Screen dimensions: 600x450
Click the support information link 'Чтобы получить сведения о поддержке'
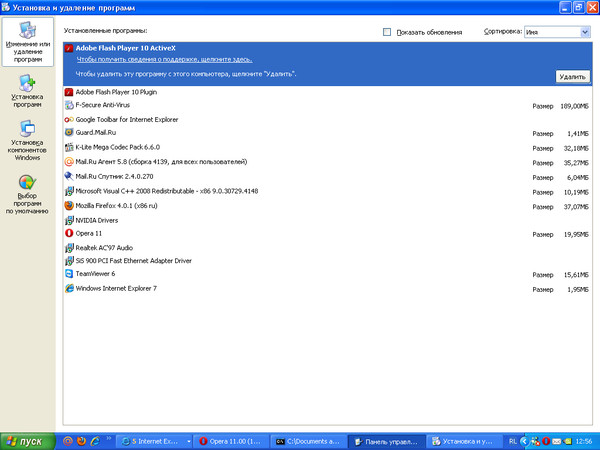[x=164, y=60]
